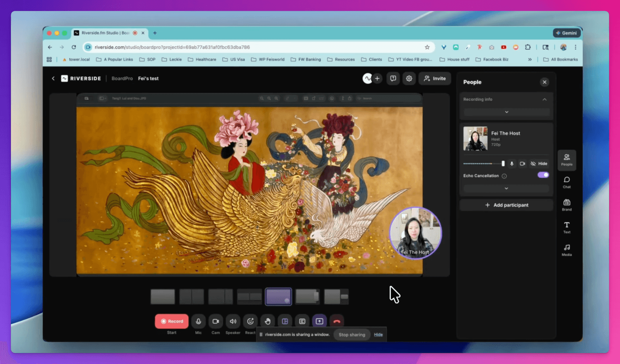
Task: Click the Fei's test studio title
Action: (x=148, y=78)
